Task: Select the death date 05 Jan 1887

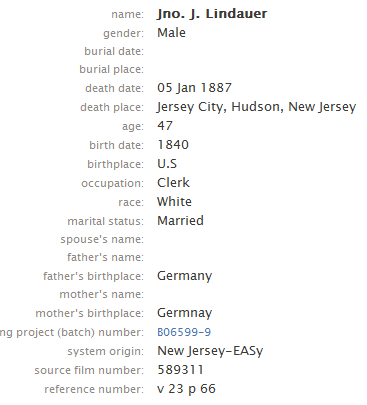Action: 194,88
